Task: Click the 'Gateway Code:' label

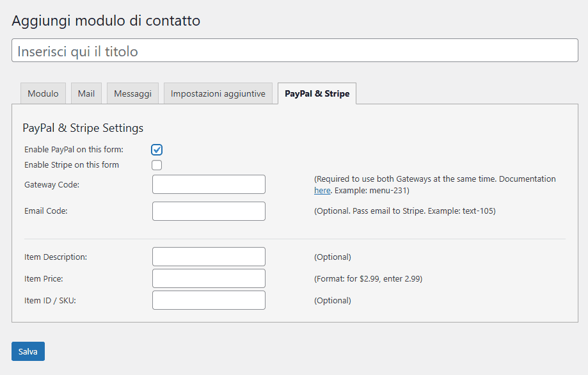Action: [52, 185]
